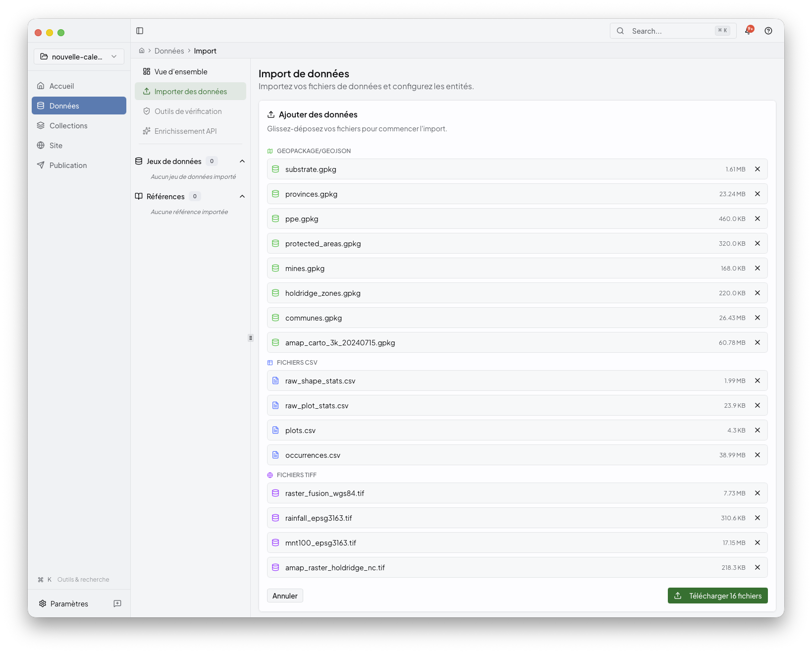Click the notifications bell icon
Screen dimensions: 812x654
coord(749,31)
